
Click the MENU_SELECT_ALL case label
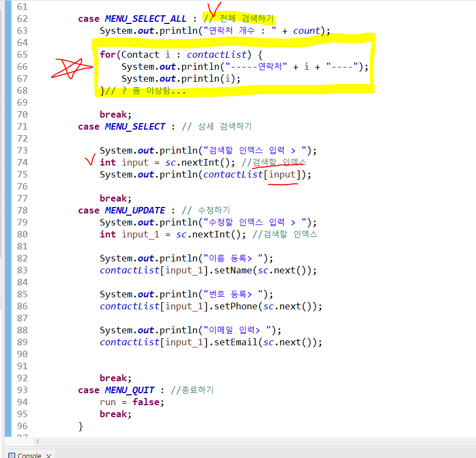tap(145, 19)
